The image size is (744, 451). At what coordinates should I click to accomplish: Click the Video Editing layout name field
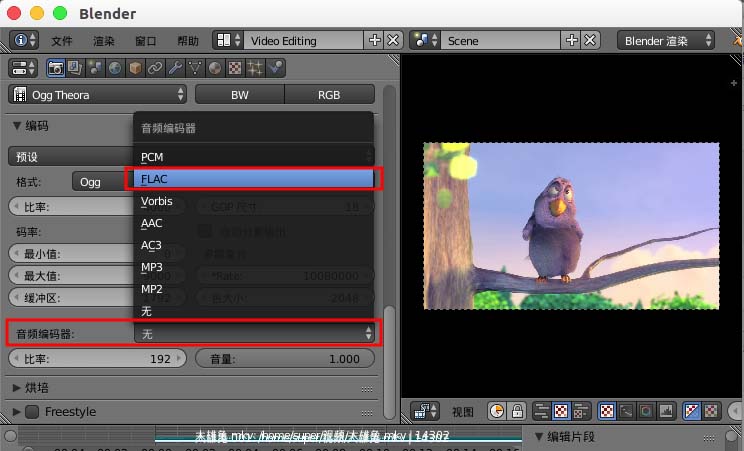click(x=304, y=40)
